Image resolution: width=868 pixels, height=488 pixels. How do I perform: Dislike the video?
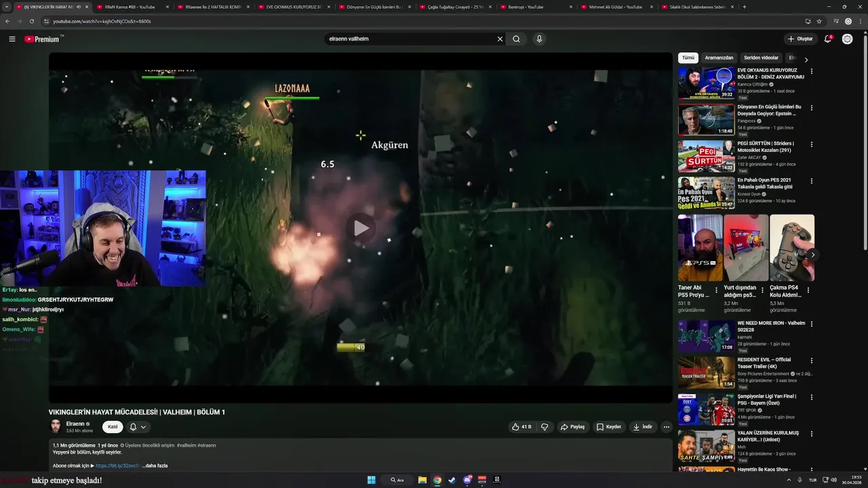point(544,427)
